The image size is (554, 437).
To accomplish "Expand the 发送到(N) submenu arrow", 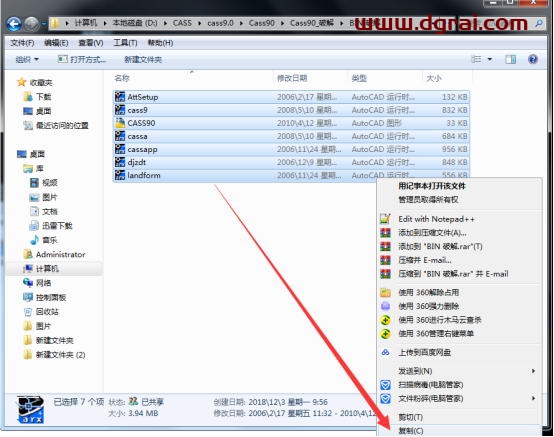I will [x=533, y=371].
